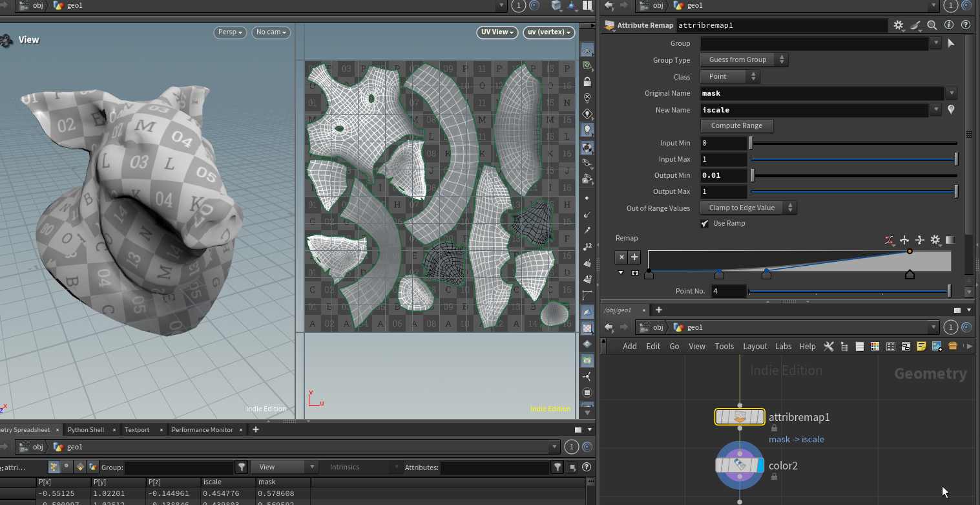Expand the UV View viewport menu

click(497, 32)
